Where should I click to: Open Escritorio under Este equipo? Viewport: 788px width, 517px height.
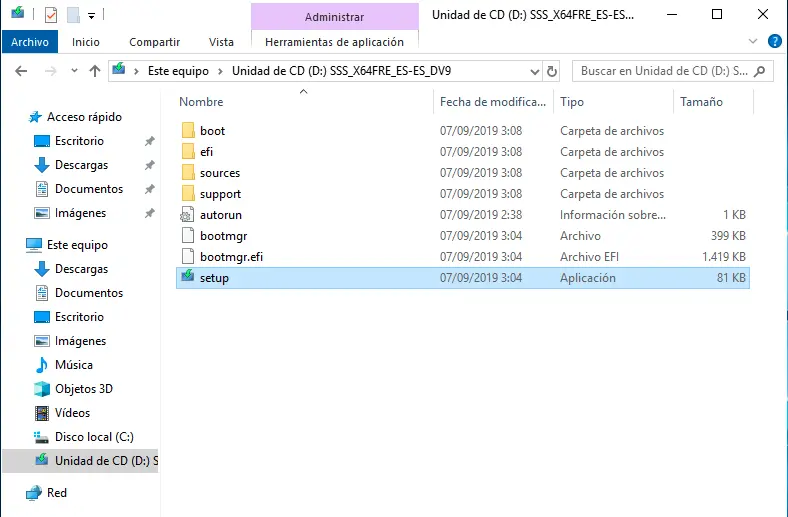[79, 317]
